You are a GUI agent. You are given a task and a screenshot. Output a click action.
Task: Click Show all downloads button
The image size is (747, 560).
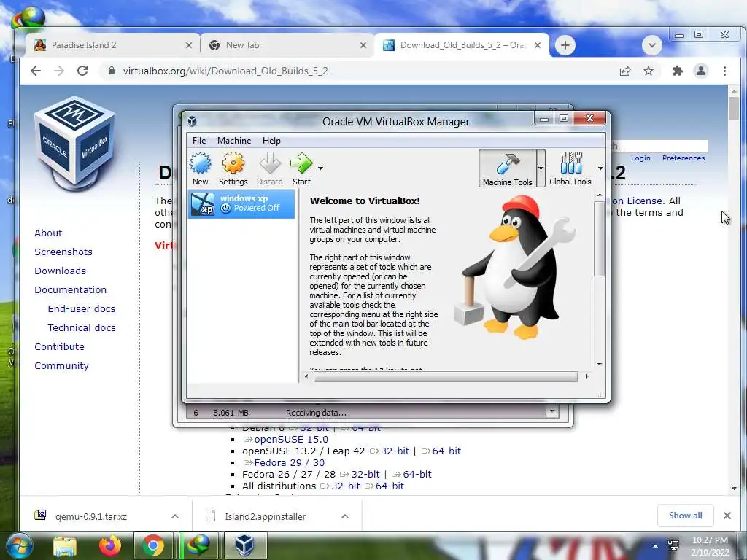click(x=685, y=516)
